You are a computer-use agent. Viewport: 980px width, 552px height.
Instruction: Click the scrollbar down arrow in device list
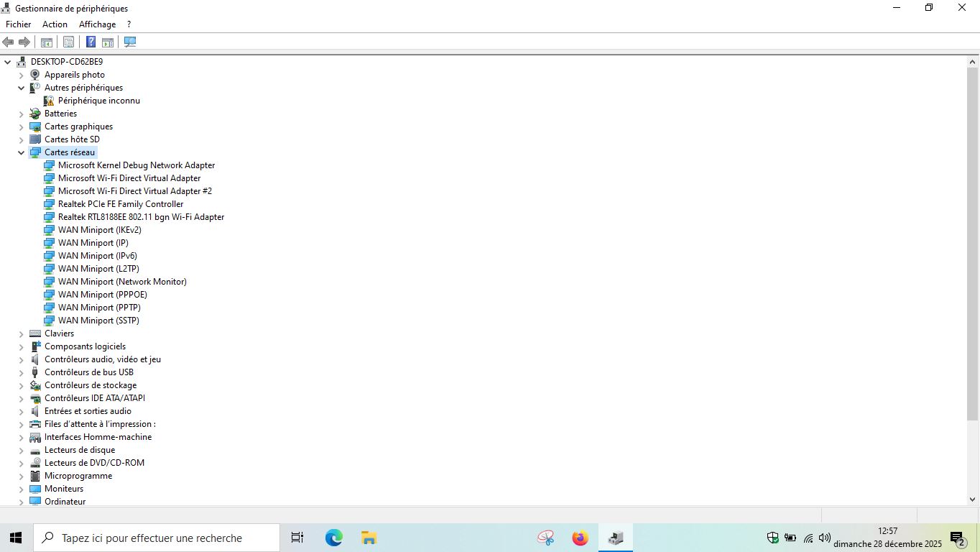click(972, 499)
